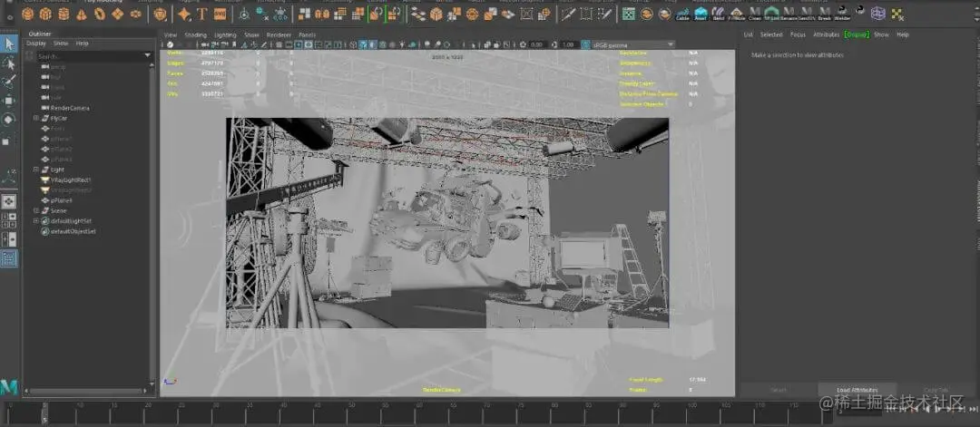
Task: Expand defaultLightSet in the Outliner
Action: (36, 221)
